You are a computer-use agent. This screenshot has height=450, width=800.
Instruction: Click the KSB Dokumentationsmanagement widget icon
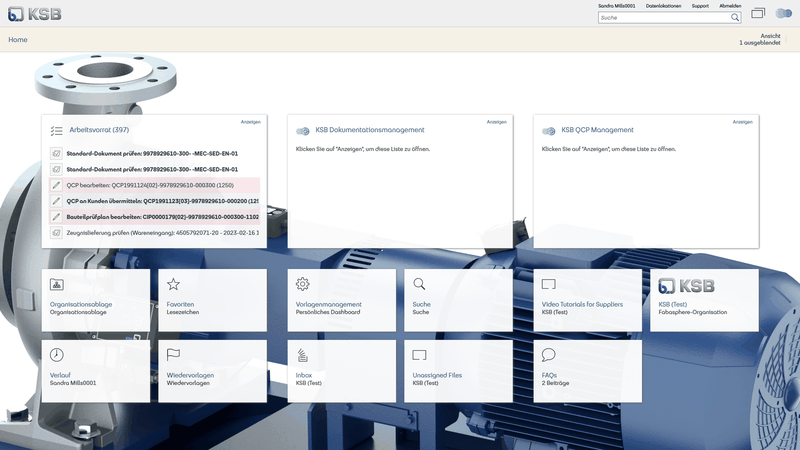303,131
